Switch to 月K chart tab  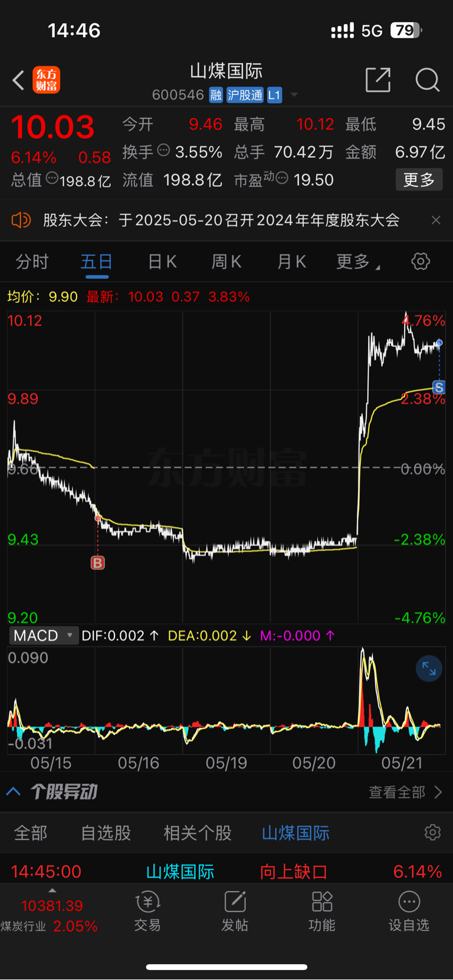tap(291, 262)
